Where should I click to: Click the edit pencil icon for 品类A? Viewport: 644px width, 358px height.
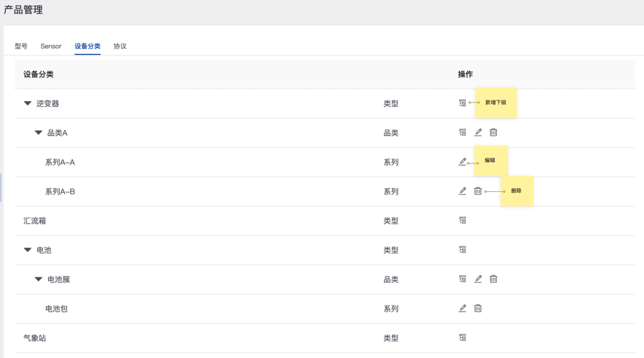(478, 132)
